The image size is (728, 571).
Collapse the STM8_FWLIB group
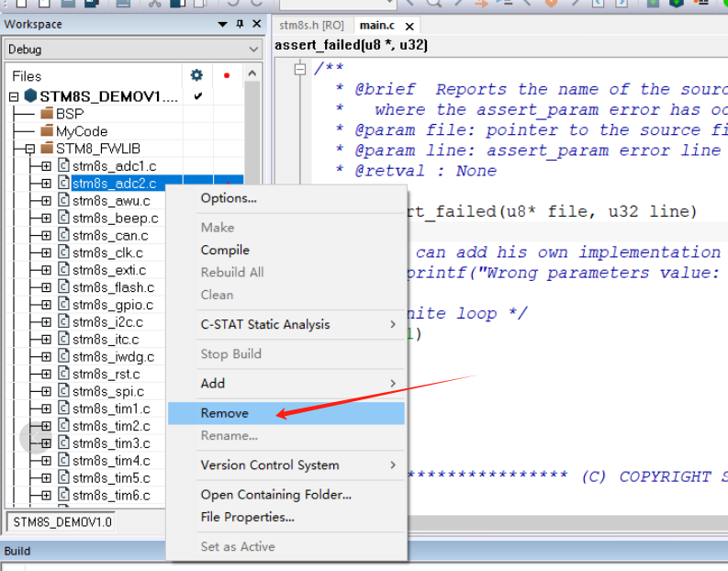pos(30,149)
